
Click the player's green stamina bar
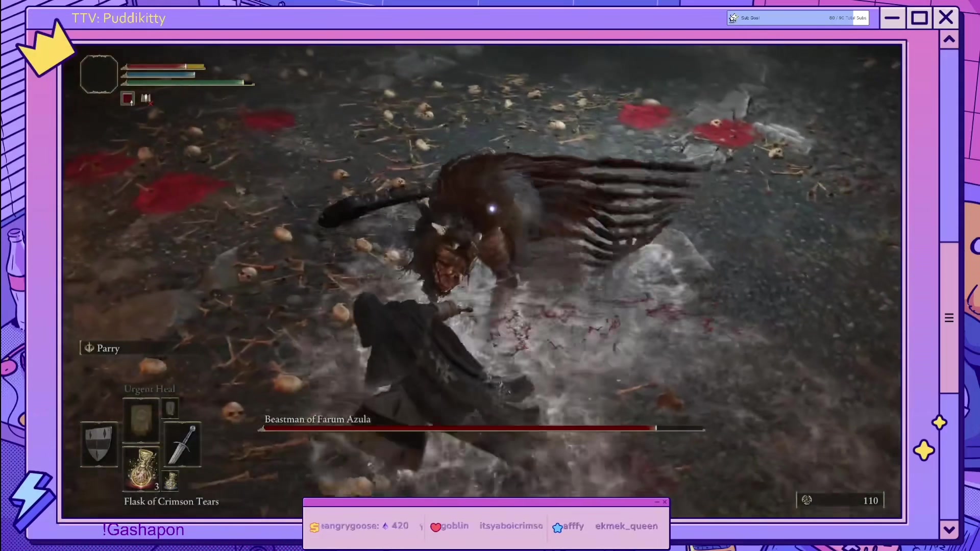point(187,83)
